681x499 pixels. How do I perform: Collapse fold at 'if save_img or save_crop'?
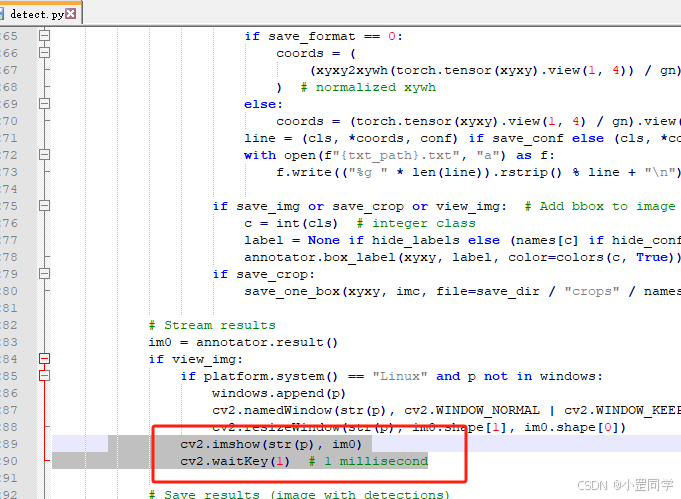[44, 206]
